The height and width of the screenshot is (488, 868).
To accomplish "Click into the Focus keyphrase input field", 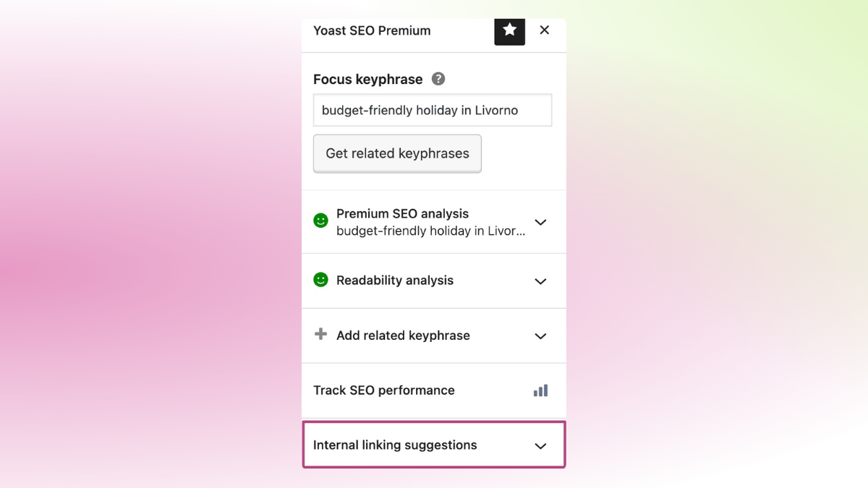I will tap(433, 111).
